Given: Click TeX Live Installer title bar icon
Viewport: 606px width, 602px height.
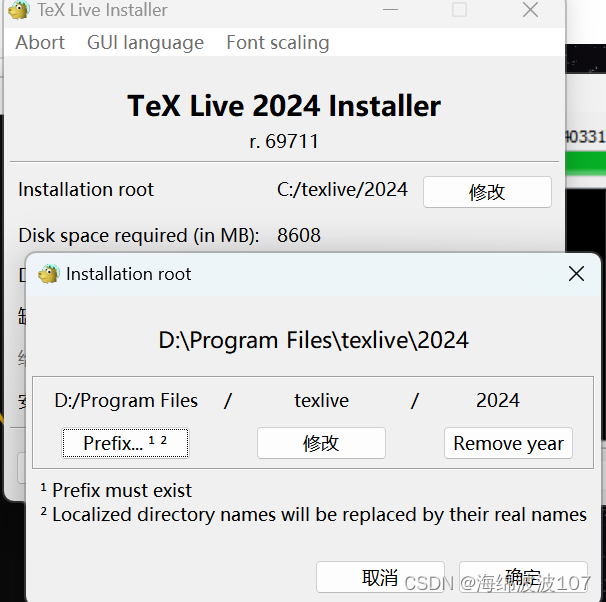Looking at the screenshot, I should (19, 10).
